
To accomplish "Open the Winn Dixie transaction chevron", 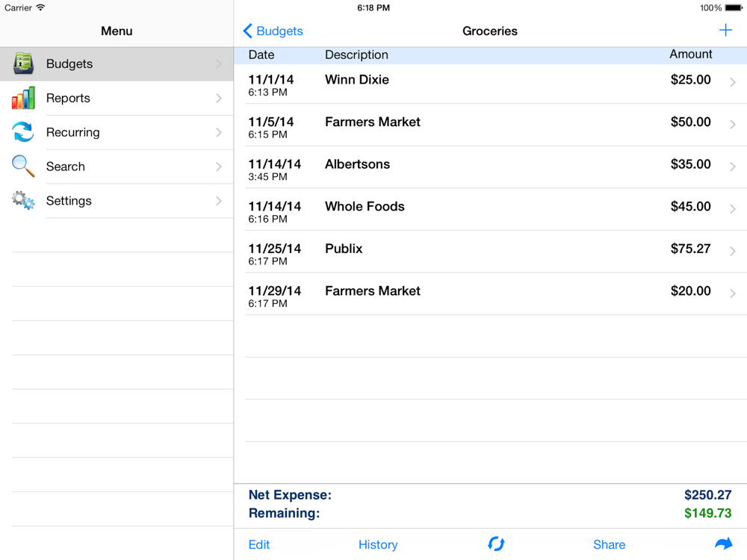I will [x=733, y=82].
